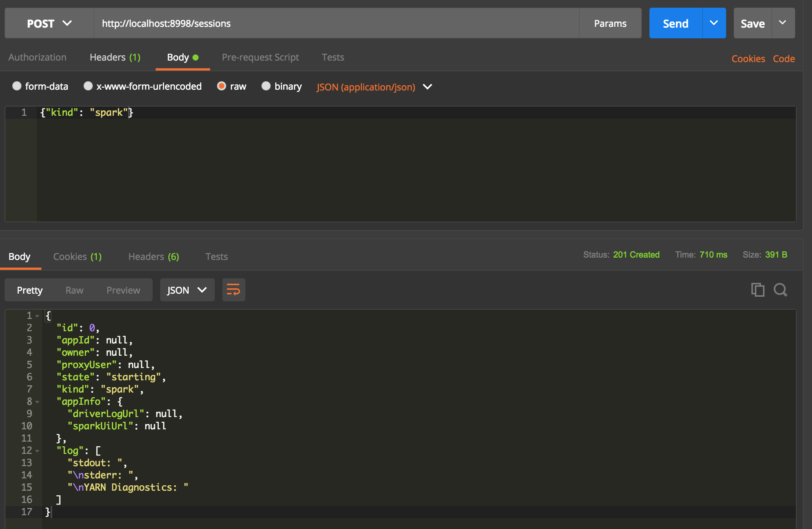This screenshot has height=529, width=812.
Task: Select the response Body tab
Action: (19, 256)
